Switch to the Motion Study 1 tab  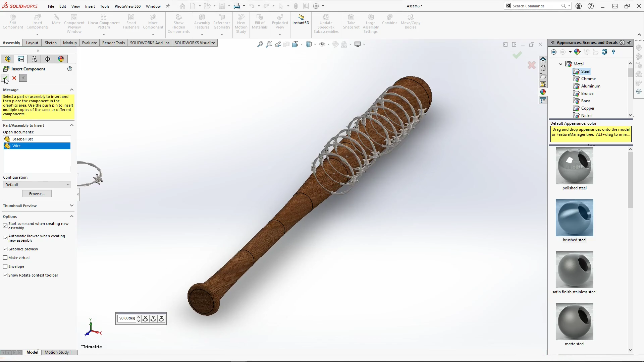(x=59, y=352)
